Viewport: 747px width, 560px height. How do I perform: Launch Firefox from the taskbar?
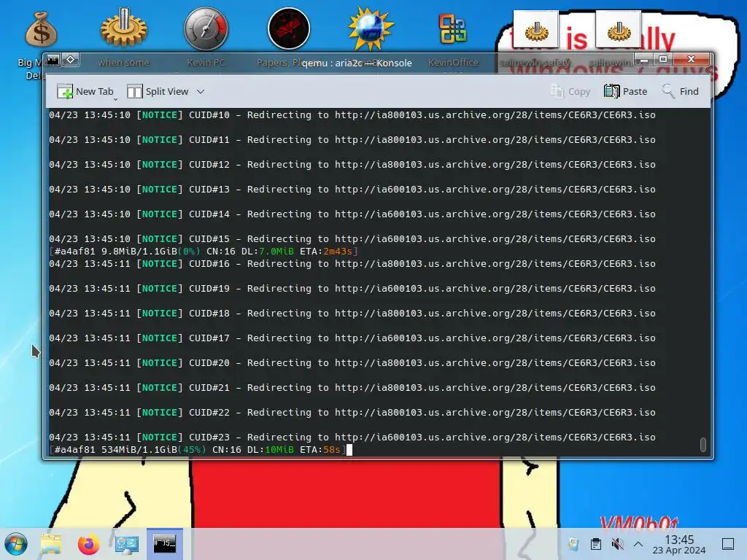click(x=88, y=544)
